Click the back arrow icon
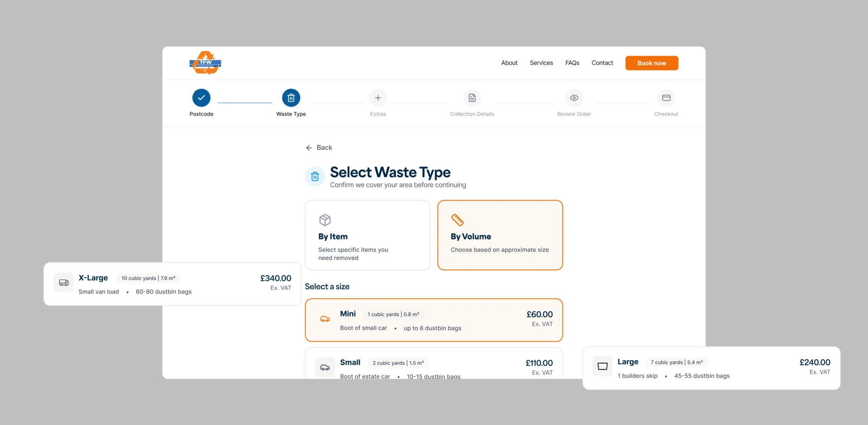This screenshot has width=868, height=425. (x=309, y=148)
